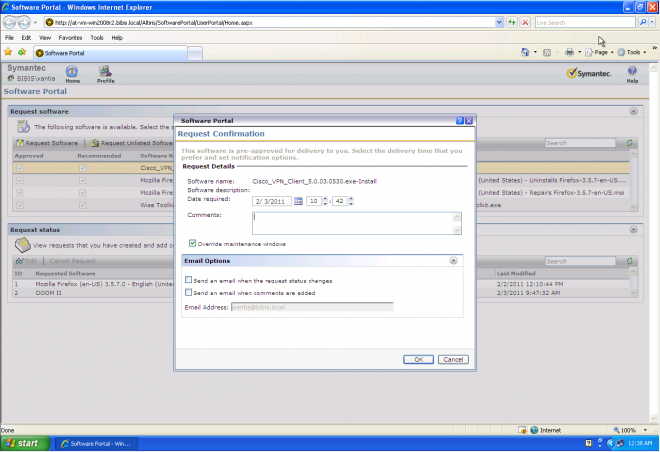660x452 pixels.
Task: Click the Favorites Center star icon
Action: (8, 52)
